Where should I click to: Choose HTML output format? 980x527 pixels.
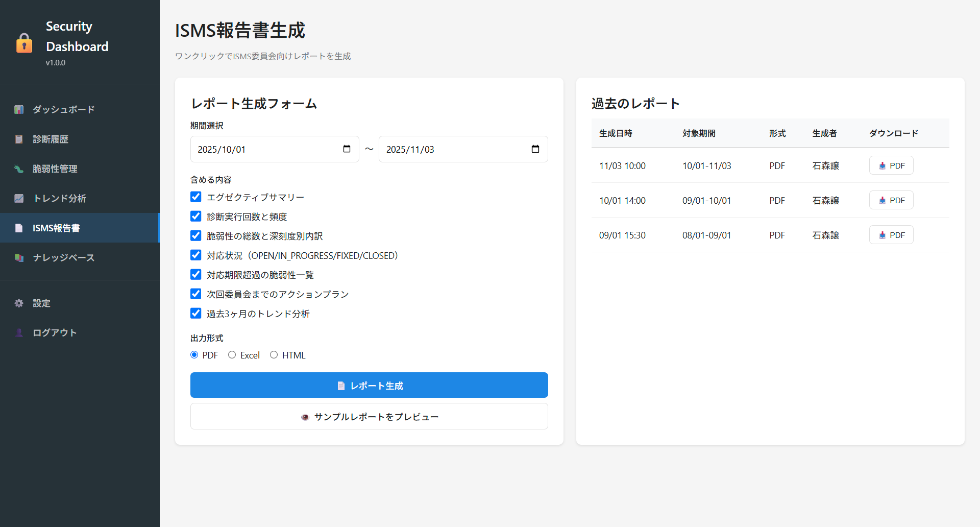pos(274,354)
